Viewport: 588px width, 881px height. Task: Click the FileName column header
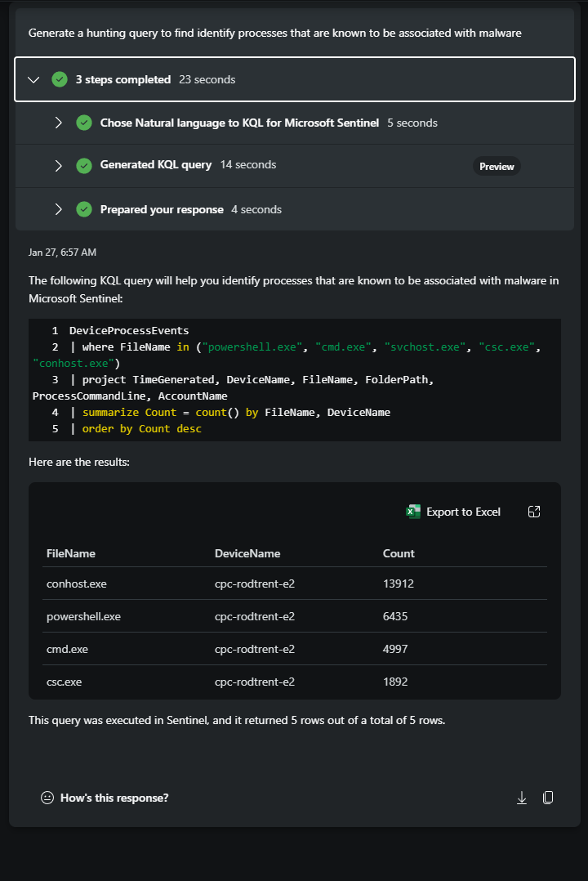tap(71, 553)
